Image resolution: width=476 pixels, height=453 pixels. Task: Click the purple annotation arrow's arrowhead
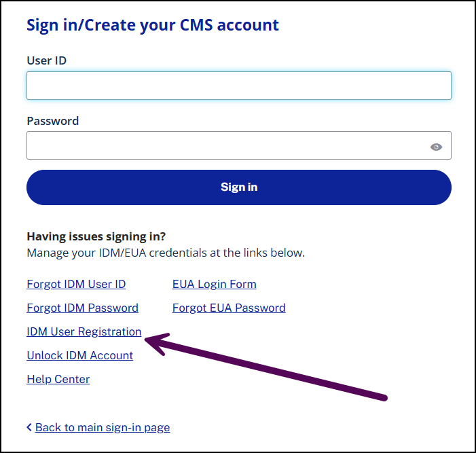click(x=158, y=343)
